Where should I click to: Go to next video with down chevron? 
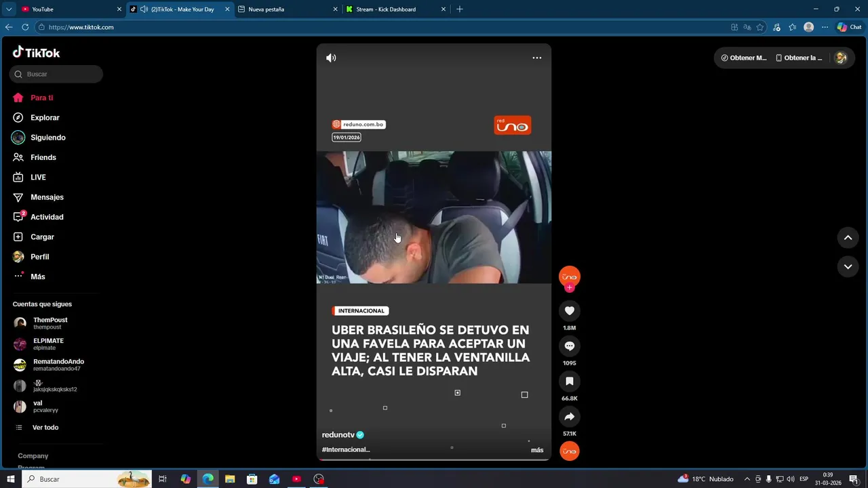pyautogui.click(x=848, y=266)
